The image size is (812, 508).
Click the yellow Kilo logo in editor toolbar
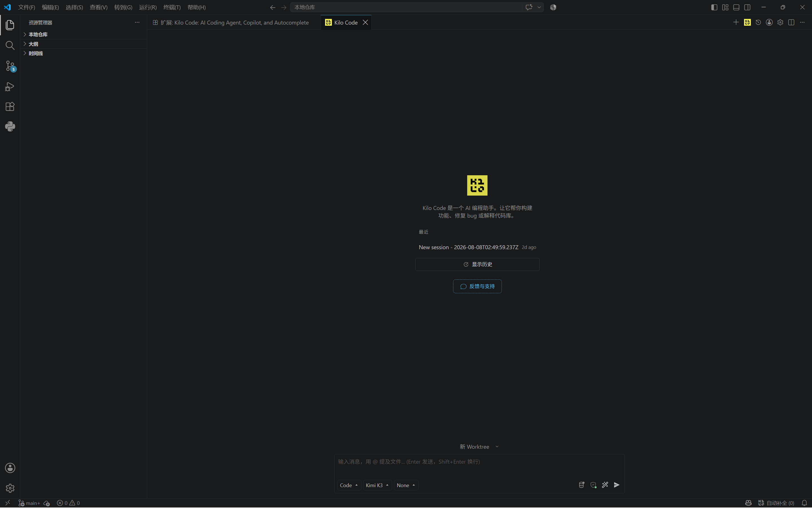(747, 23)
